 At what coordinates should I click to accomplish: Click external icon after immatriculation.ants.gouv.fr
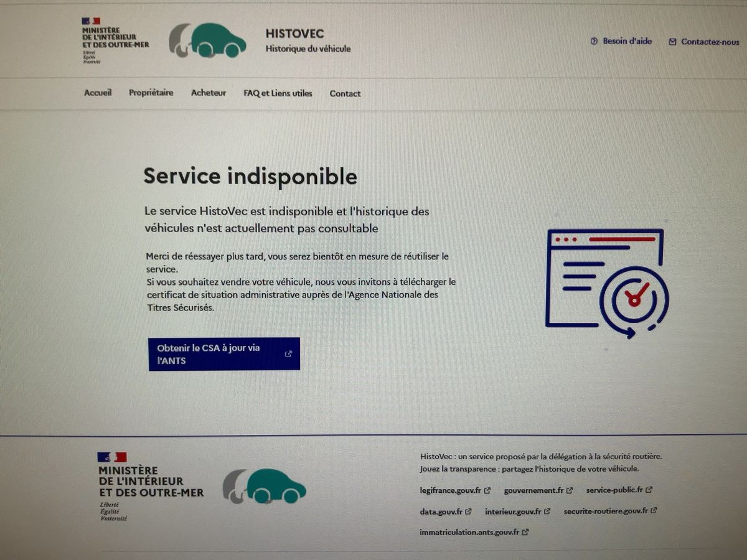tap(525, 533)
